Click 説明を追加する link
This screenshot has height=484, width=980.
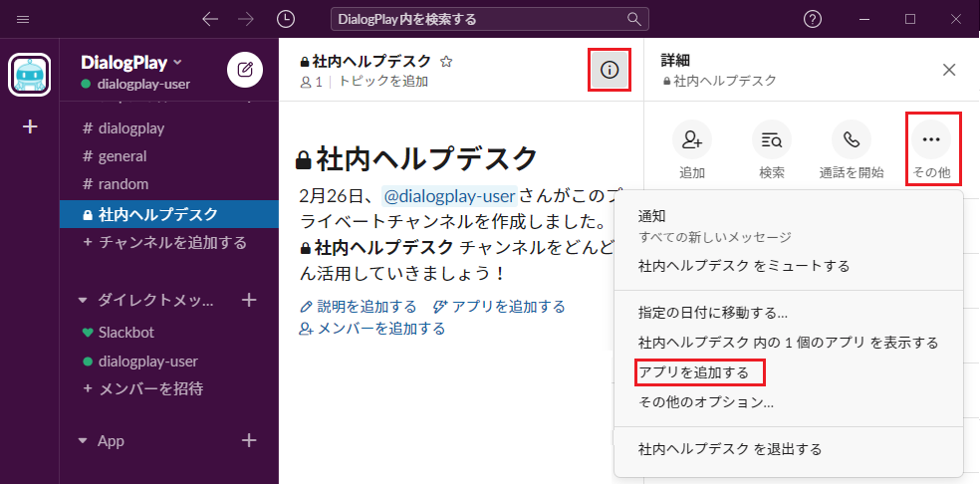[359, 307]
